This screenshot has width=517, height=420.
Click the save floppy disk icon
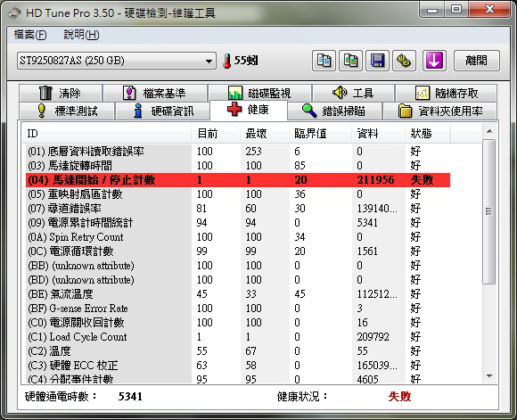tap(378, 61)
